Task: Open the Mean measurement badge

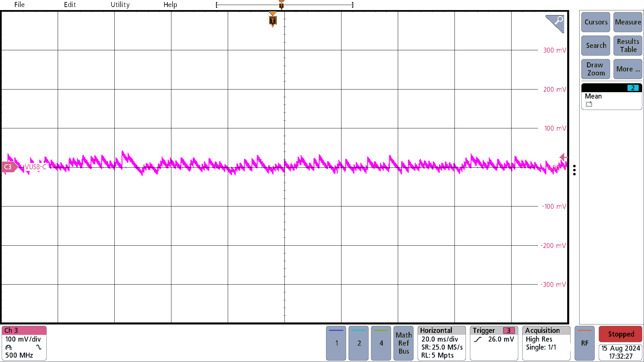Action: 612,97
